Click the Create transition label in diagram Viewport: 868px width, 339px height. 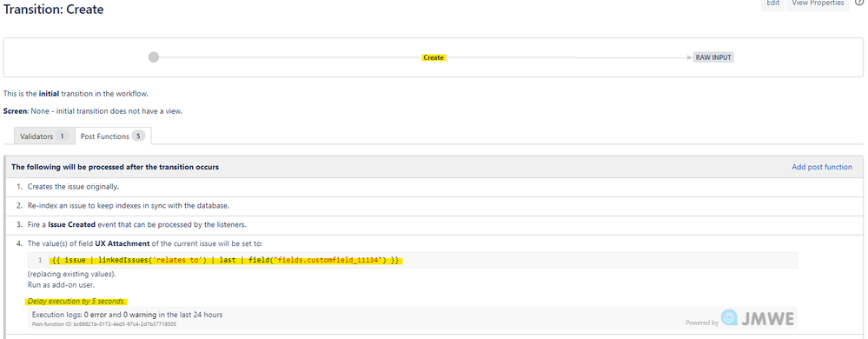(x=434, y=57)
